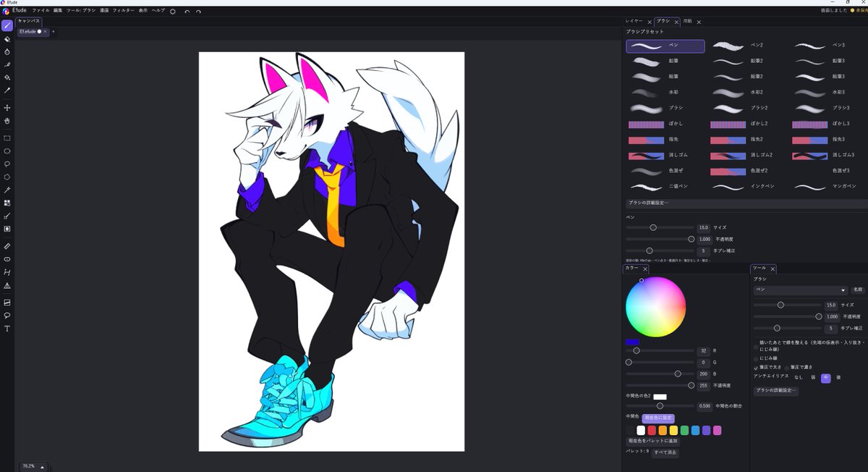Screen dimensions: 868x472
Task: Open the 編集 menu
Action: click(58, 12)
